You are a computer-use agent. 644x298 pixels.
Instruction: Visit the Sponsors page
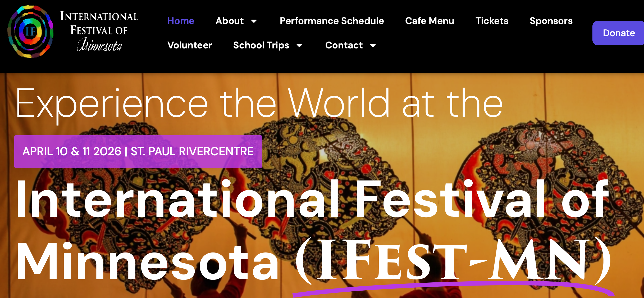[551, 21]
